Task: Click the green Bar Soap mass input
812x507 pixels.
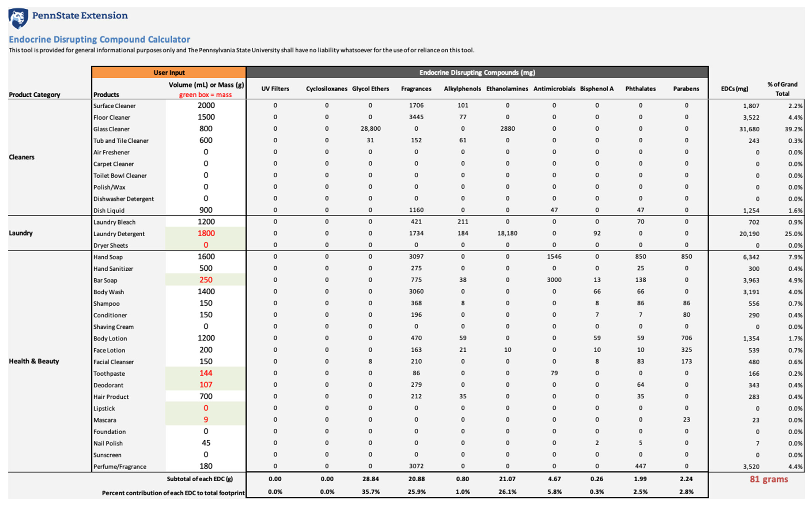Action: (x=206, y=280)
